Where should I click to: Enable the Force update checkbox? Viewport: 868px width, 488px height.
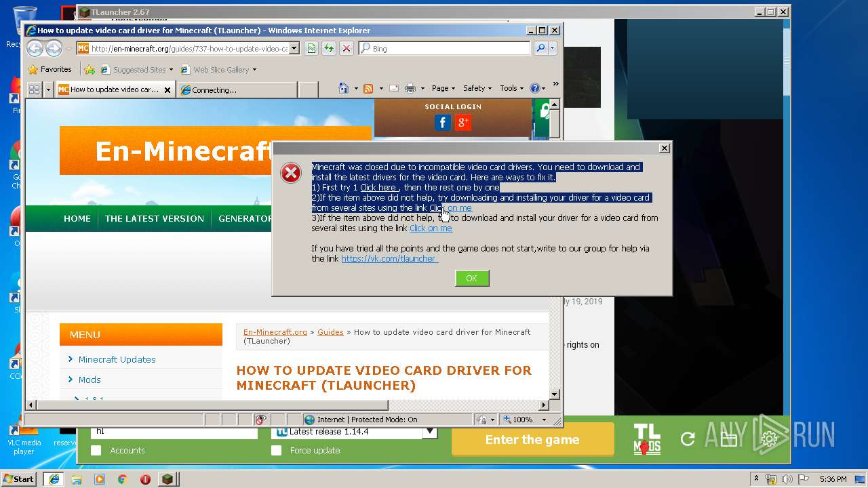click(x=276, y=450)
